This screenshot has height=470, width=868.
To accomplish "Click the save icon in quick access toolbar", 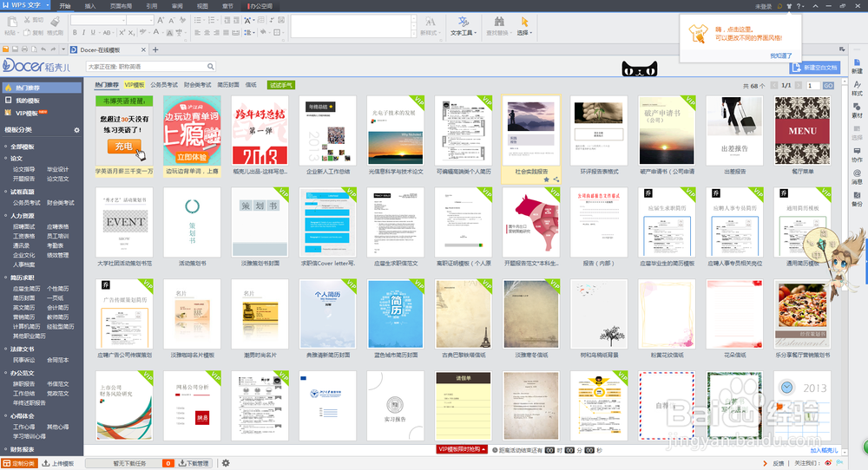I will point(15,49).
